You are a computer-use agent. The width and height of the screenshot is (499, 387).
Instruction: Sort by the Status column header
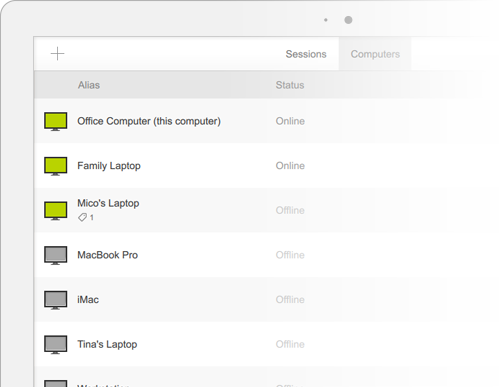coord(290,85)
